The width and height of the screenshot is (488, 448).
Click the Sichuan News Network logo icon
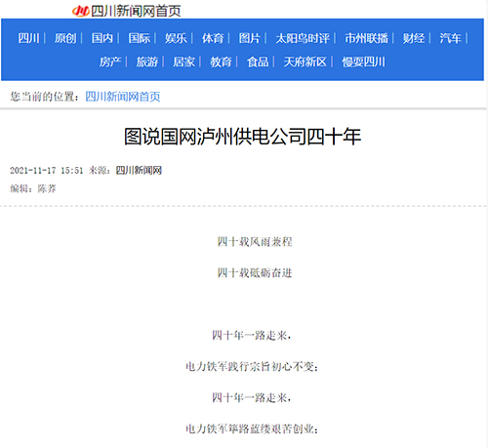80,12
